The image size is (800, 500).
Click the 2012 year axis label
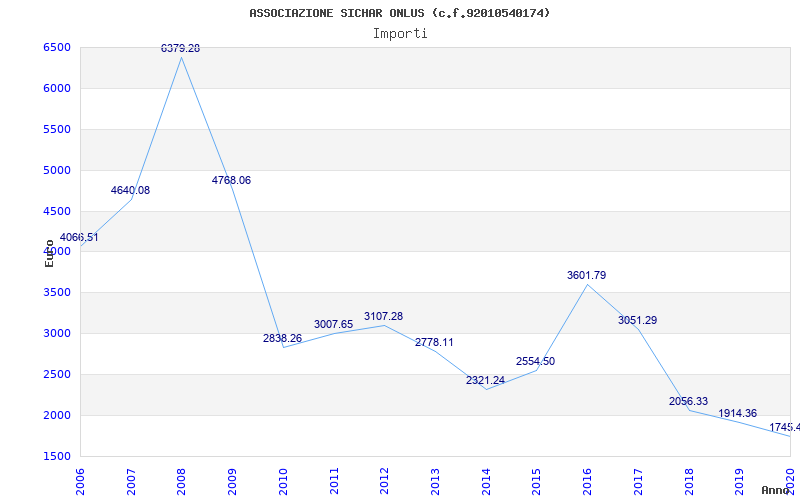[384, 482]
